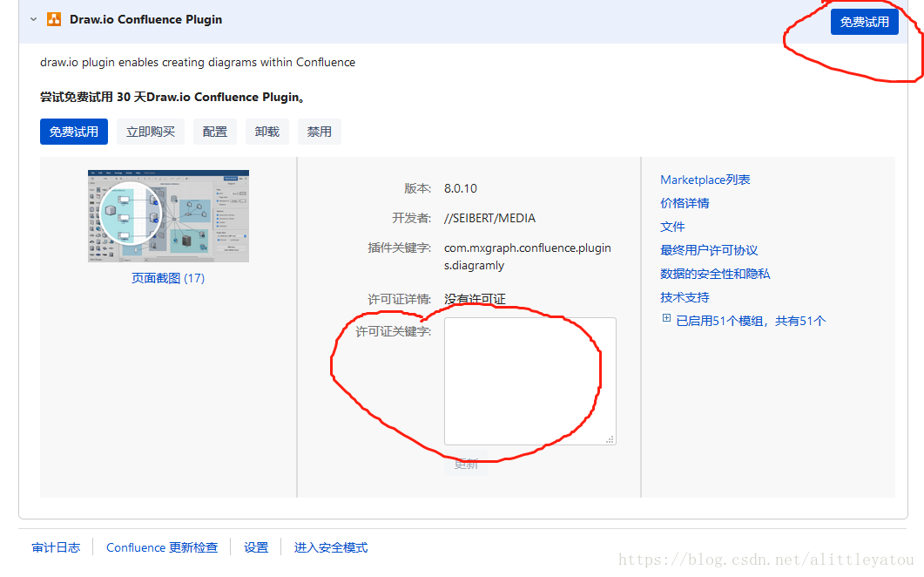The width and height of the screenshot is (924, 577).
Task: Open the 审计日志 link
Action: 56,547
